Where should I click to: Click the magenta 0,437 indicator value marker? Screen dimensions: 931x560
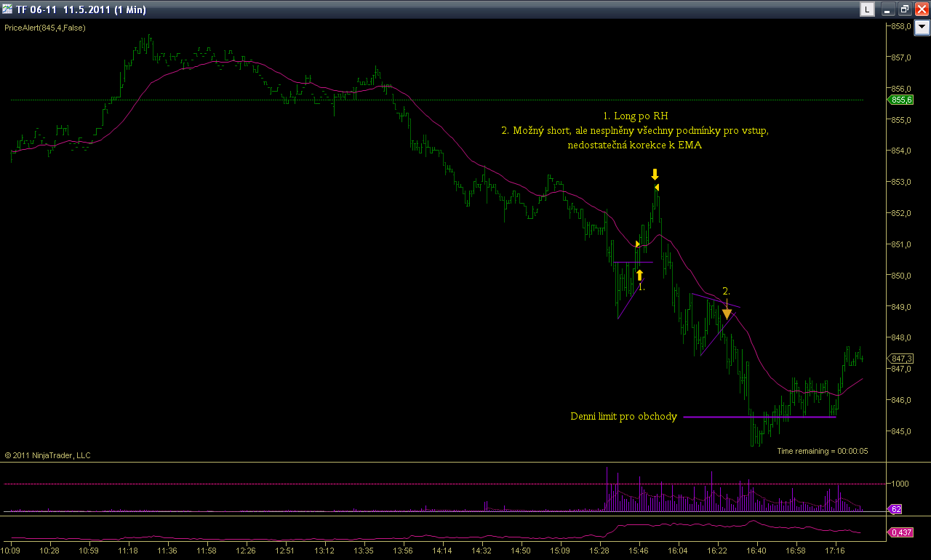tap(900, 533)
